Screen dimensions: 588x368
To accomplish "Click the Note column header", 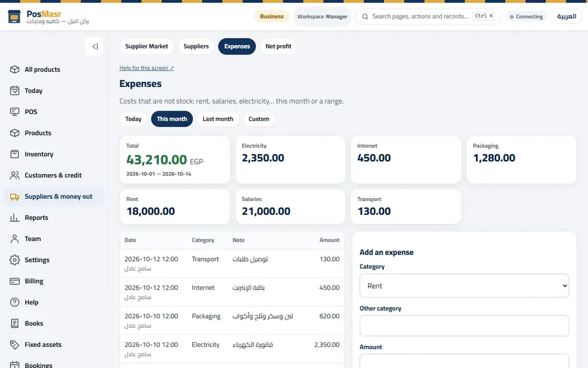I will click(x=238, y=240).
